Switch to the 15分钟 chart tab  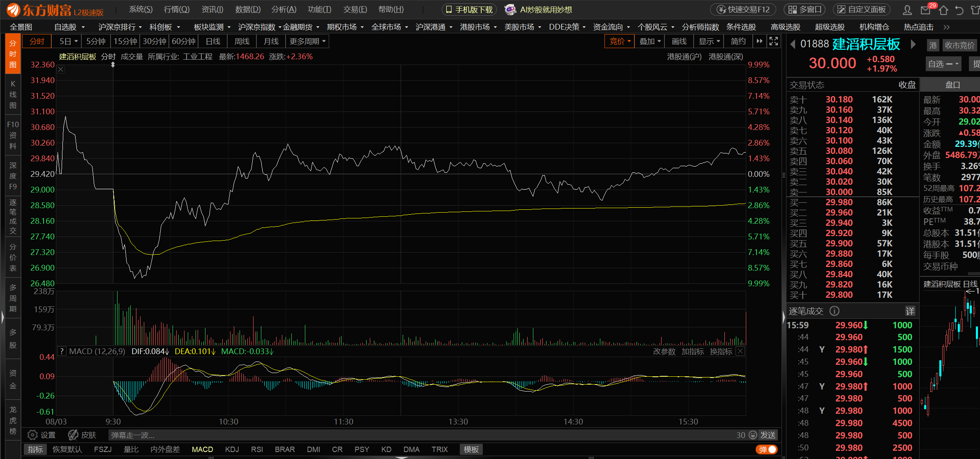[x=125, y=41]
